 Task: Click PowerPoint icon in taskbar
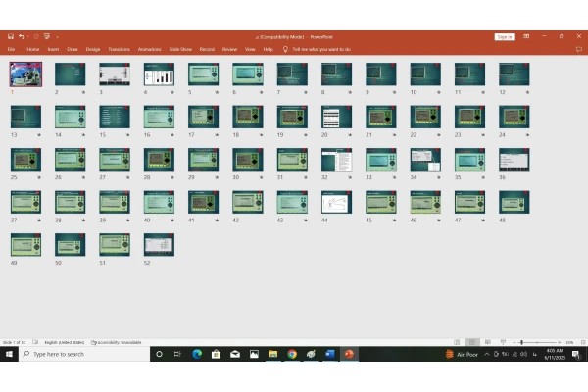click(x=349, y=354)
